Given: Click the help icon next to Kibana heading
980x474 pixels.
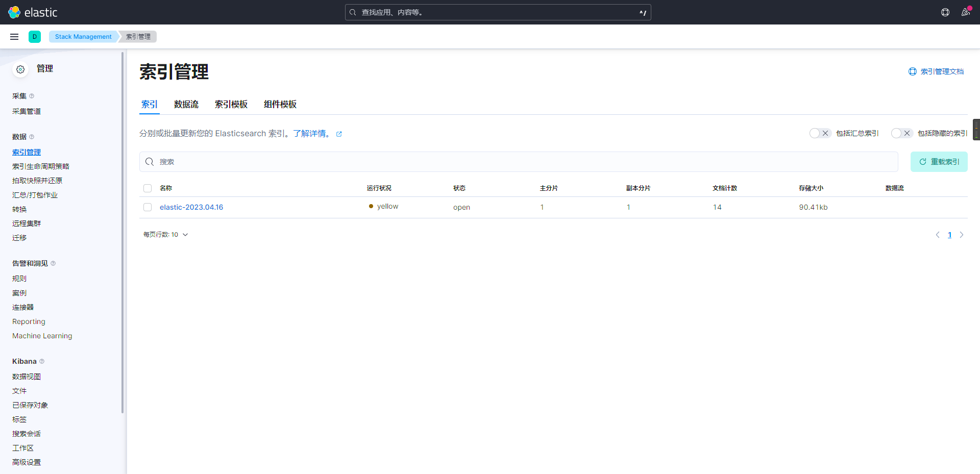Looking at the screenshot, I should (x=42, y=361).
